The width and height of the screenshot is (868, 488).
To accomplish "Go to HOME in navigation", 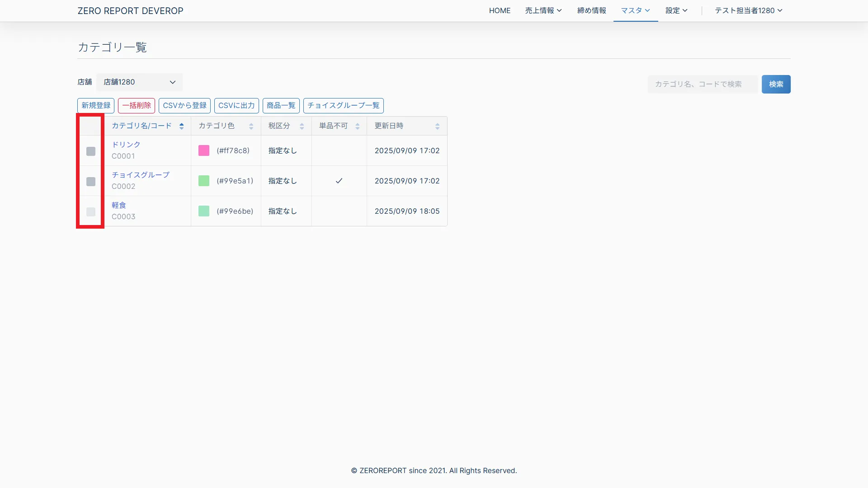I will click(500, 10).
